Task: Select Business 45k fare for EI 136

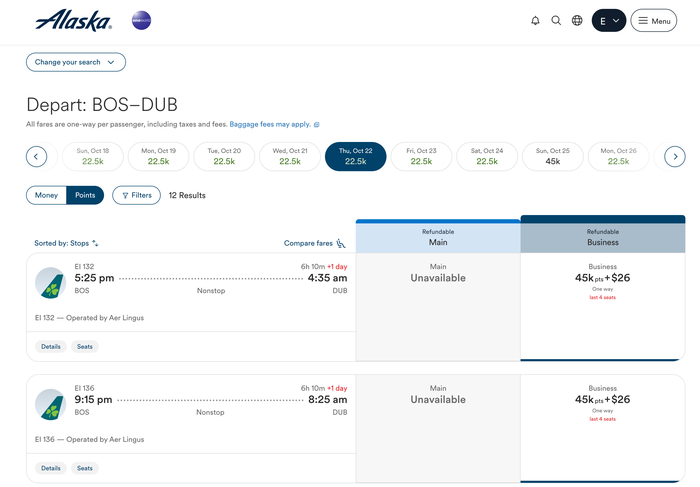Action: point(603,429)
